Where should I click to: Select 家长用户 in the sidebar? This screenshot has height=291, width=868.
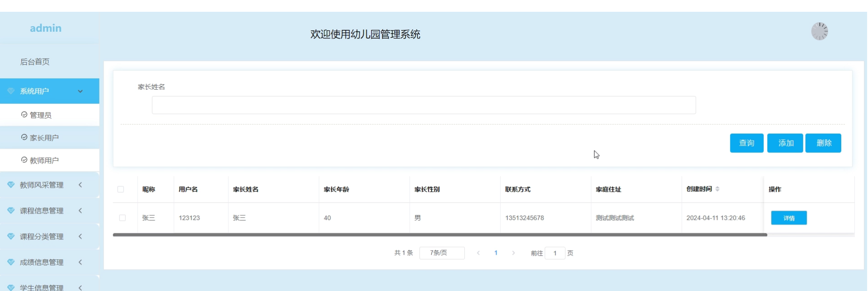tap(49, 138)
